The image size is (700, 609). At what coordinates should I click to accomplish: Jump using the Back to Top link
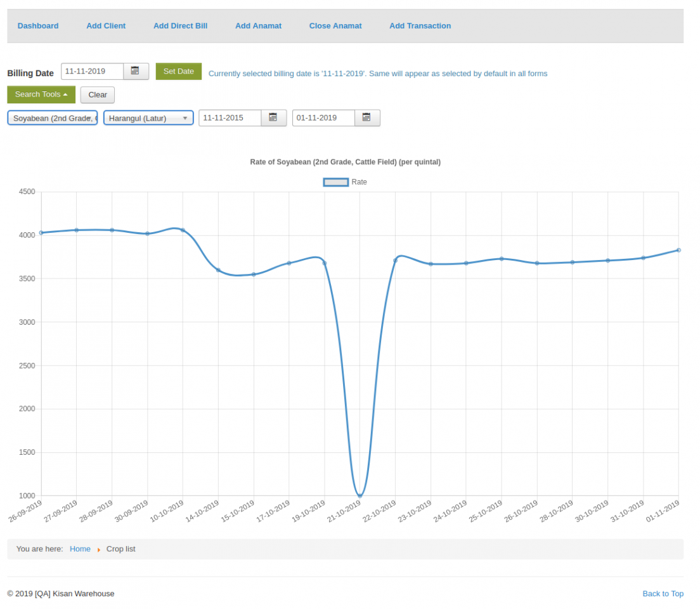[x=663, y=594]
